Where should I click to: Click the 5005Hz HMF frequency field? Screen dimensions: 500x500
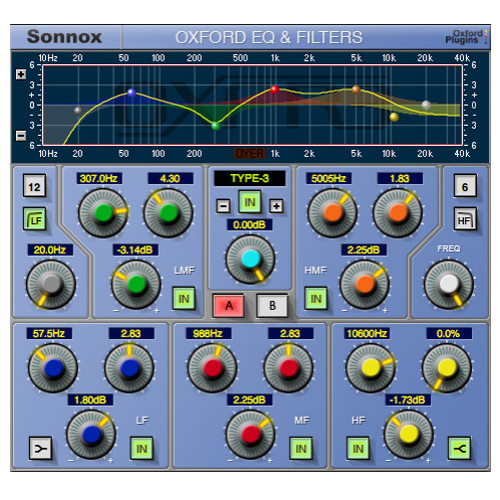pos(329,178)
